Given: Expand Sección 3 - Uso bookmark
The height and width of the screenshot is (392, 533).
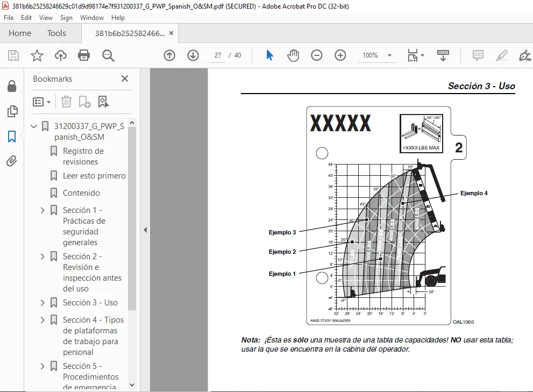Looking at the screenshot, I should tap(42, 303).
